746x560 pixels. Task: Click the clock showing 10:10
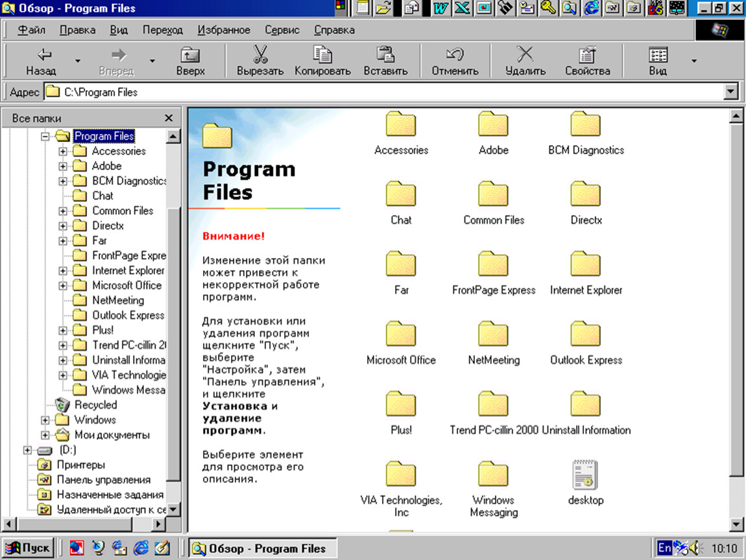pyautogui.click(x=724, y=548)
